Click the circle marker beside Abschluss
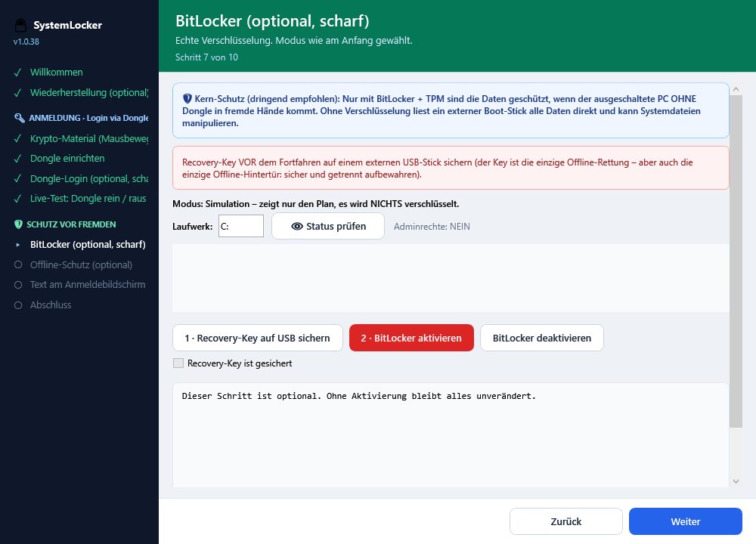 (18, 305)
